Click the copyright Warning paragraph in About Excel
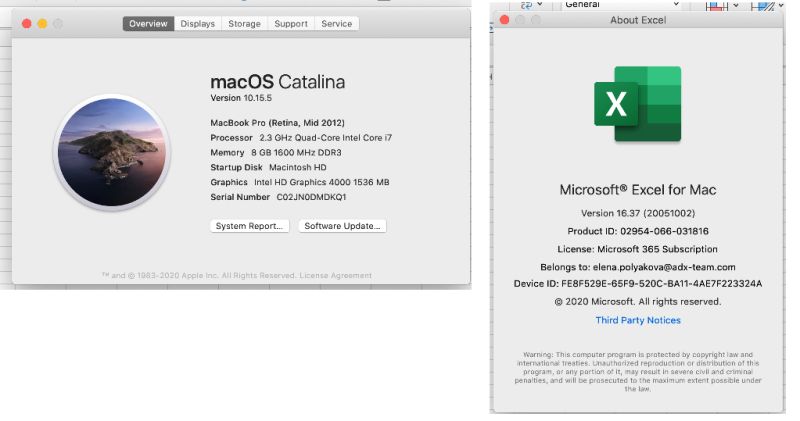 pyautogui.click(x=638, y=372)
